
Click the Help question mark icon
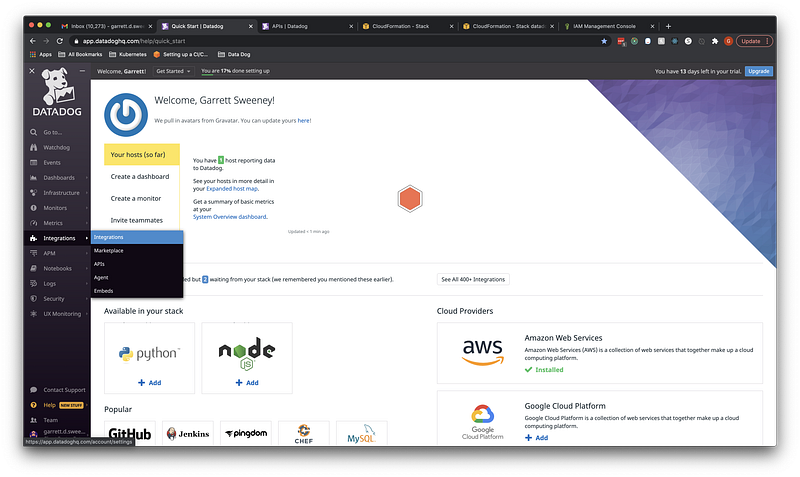pos(33,405)
